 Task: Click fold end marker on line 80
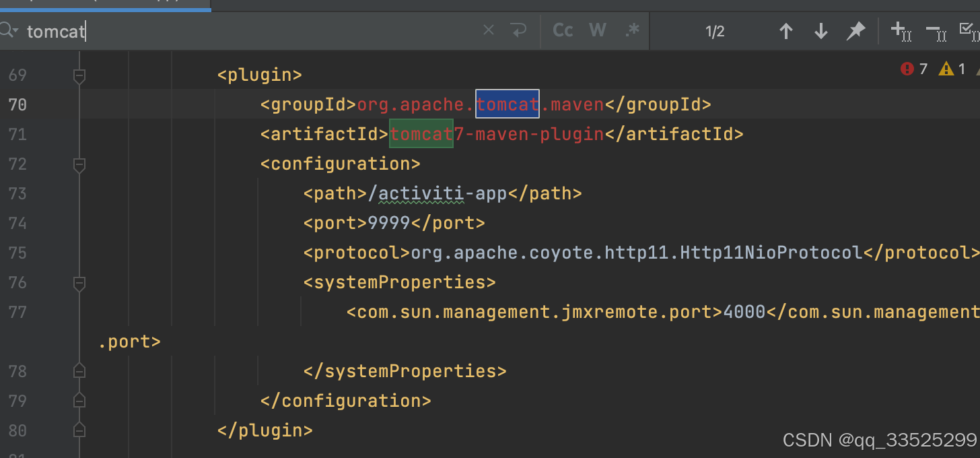pos(79,430)
